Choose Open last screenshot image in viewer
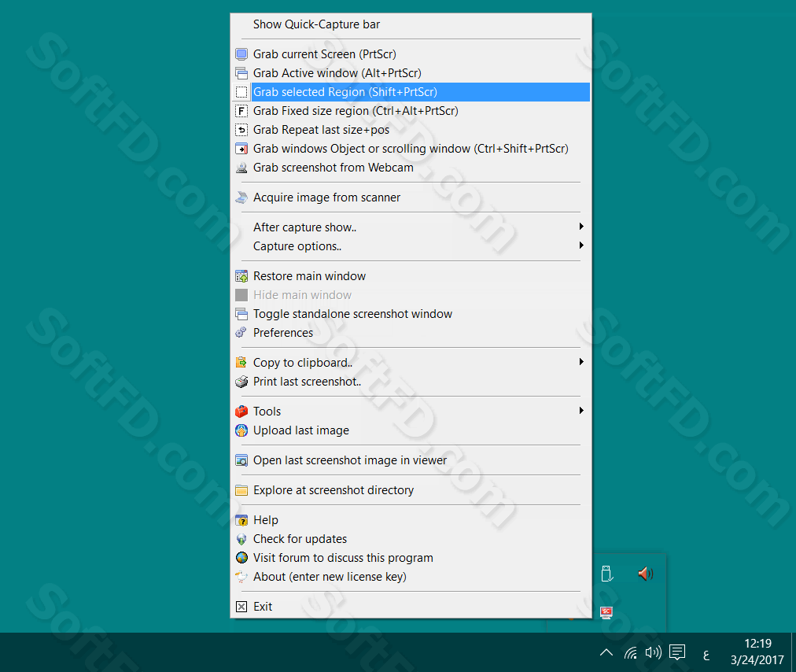Image resolution: width=796 pixels, height=672 pixels. (411, 460)
